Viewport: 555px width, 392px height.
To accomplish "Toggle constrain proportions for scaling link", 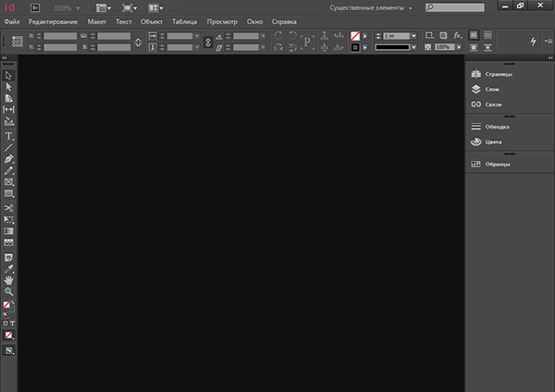I will [x=208, y=43].
